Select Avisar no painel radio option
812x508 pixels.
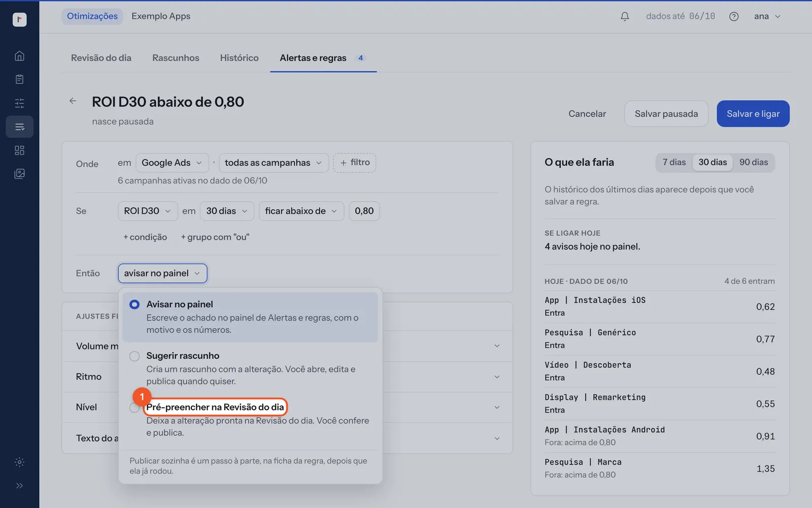coord(134,304)
